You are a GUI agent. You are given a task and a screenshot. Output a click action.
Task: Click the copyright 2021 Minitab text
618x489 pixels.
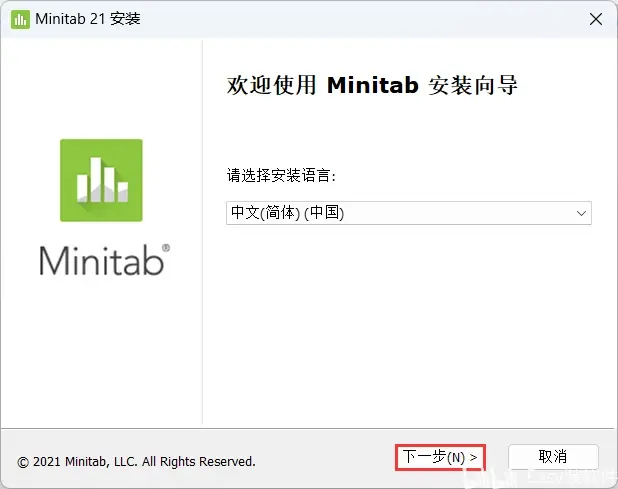(x=136, y=461)
